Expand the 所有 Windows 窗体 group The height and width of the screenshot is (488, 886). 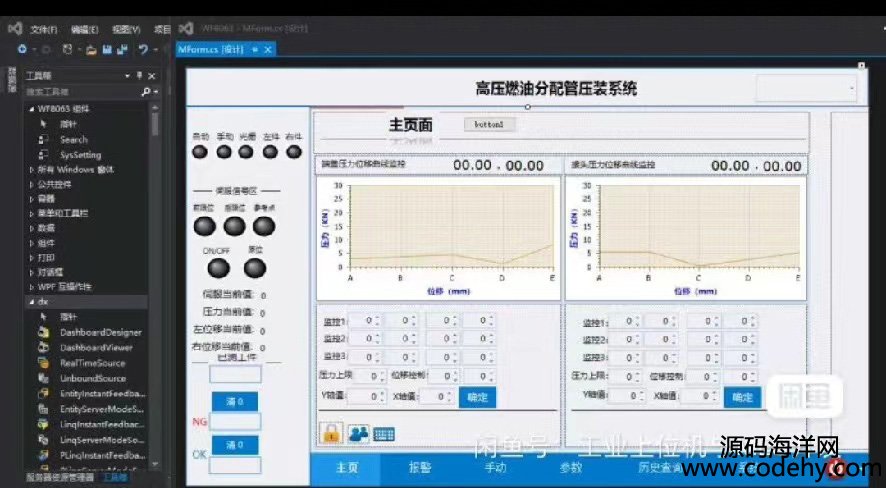pyautogui.click(x=31, y=169)
